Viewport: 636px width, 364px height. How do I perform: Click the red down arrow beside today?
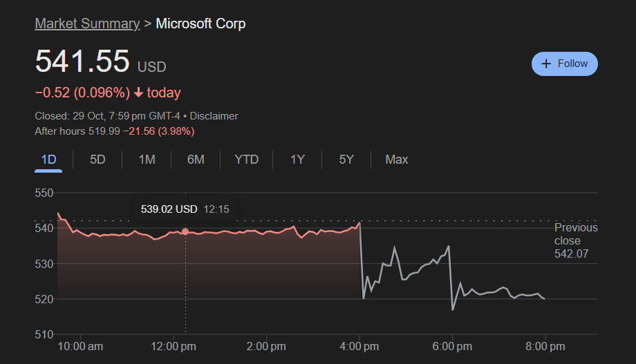tap(139, 93)
